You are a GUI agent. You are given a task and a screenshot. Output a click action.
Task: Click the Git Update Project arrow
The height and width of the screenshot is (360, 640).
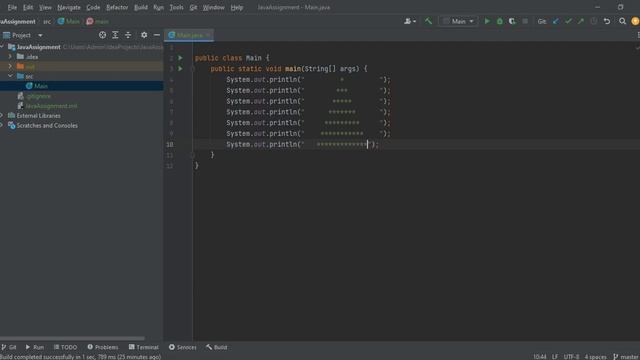coord(556,21)
